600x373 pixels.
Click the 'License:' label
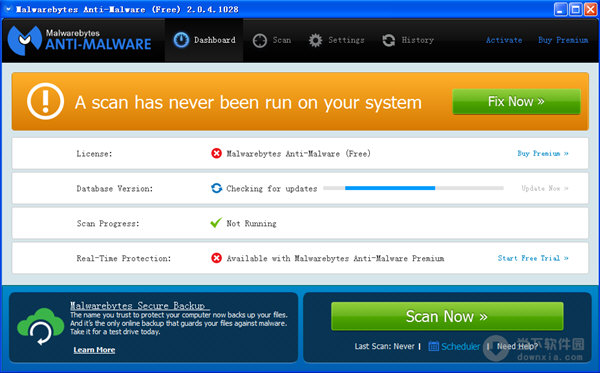coord(94,154)
